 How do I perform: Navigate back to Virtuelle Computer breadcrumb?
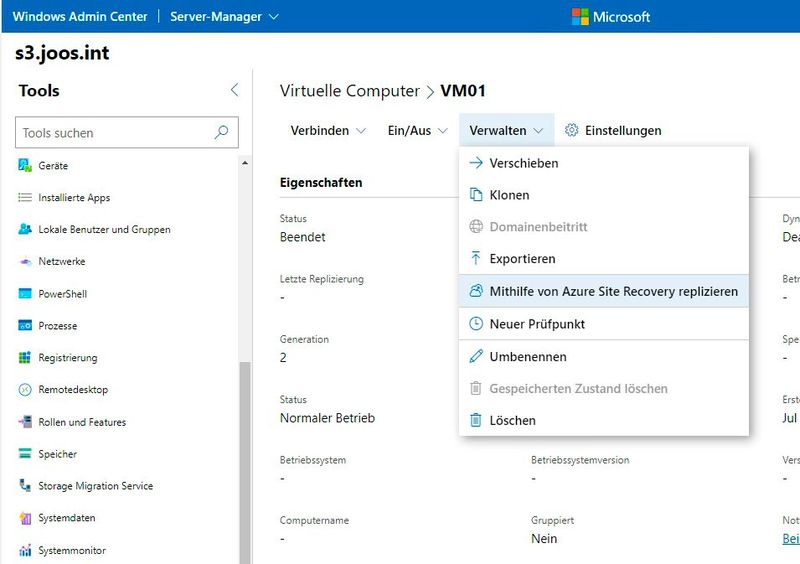tap(349, 91)
